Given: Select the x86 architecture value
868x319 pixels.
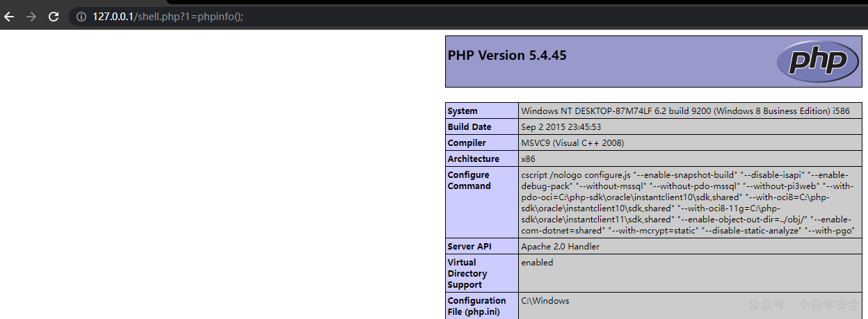Looking at the screenshot, I should [528, 159].
